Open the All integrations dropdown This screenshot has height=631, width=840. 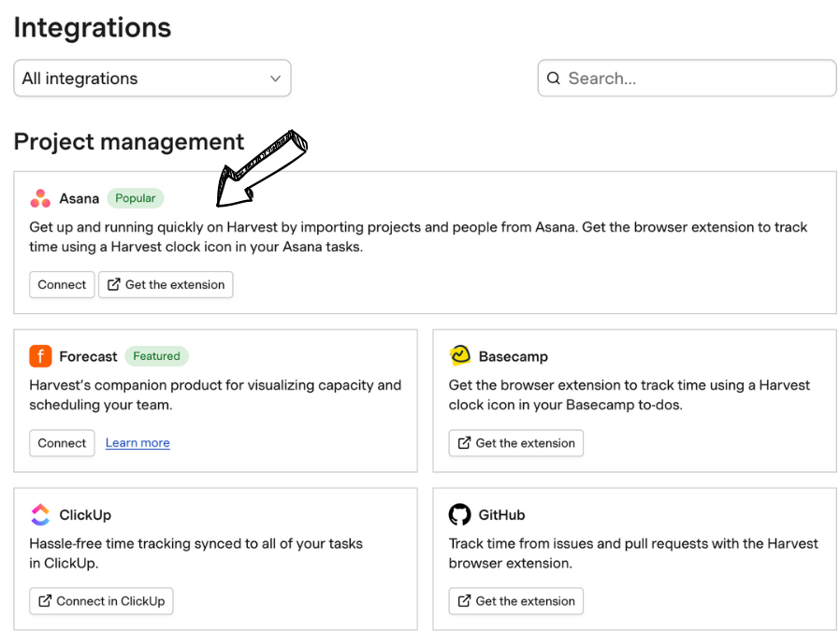click(x=152, y=79)
